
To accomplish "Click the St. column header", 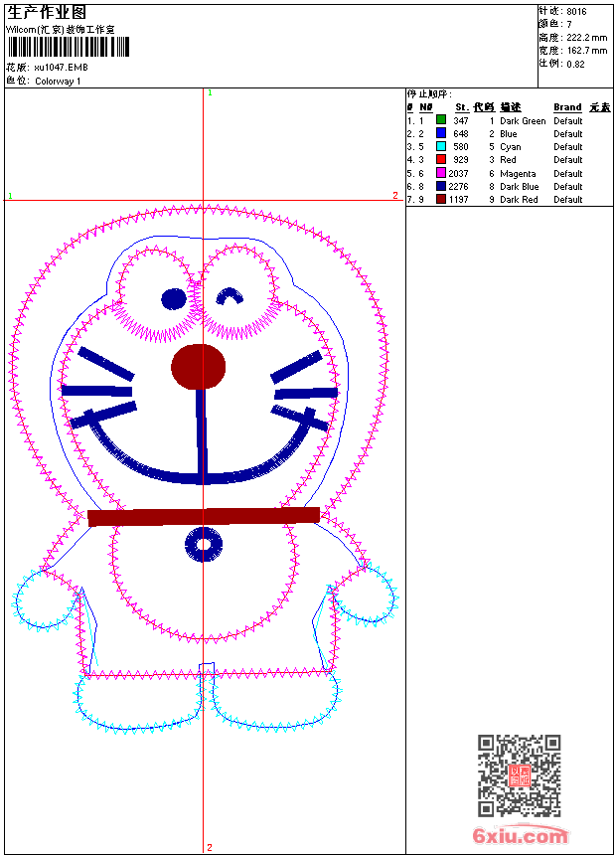I will click(462, 107).
